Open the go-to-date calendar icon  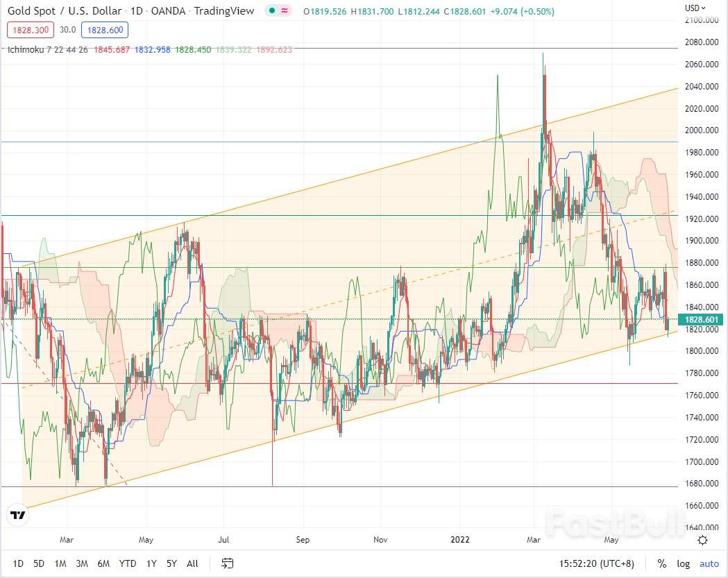click(x=227, y=563)
